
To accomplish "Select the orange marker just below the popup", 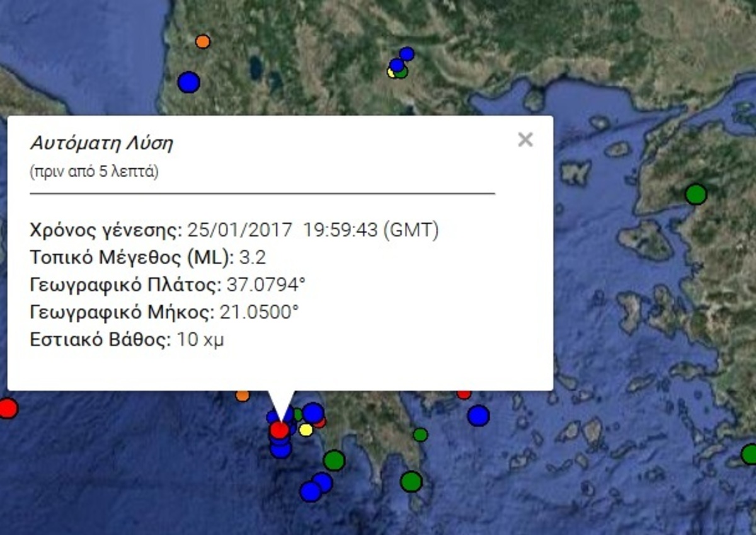I will (x=243, y=396).
